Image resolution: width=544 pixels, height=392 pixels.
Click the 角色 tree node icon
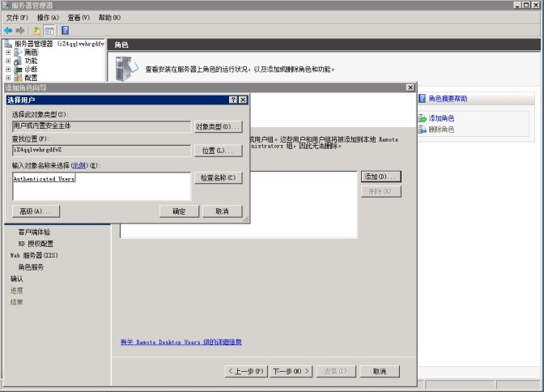pyautogui.click(x=18, y=53)
